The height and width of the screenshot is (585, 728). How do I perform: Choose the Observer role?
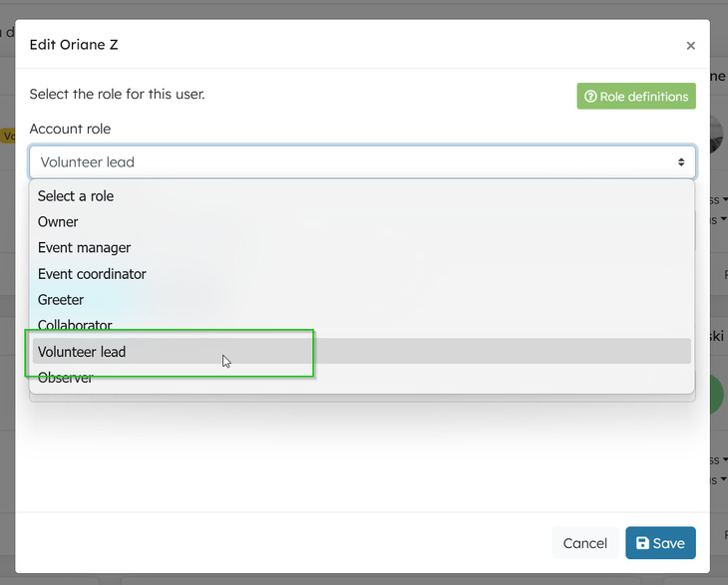coord(66,379)
